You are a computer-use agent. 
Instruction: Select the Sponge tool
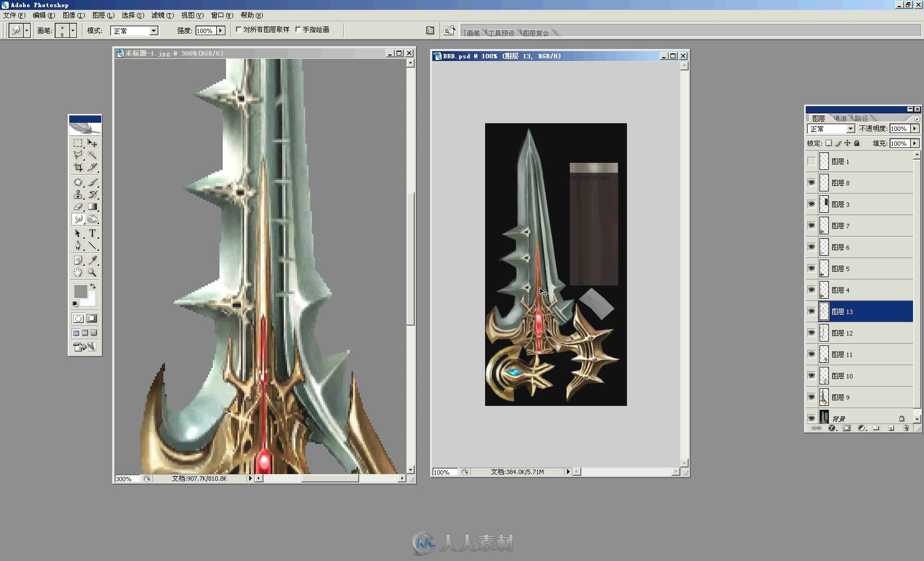pyautogui.click(x=92, y=219)
